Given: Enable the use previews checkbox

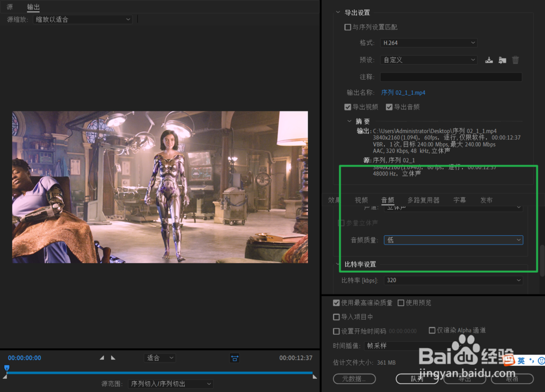Looking at the screenshot, I should (x=401, y=303).
